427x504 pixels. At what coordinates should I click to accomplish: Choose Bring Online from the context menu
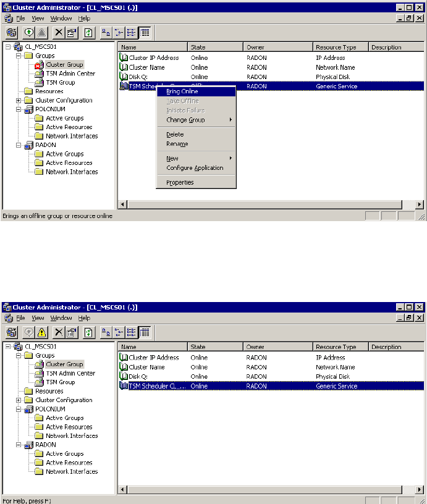[196, 91]
